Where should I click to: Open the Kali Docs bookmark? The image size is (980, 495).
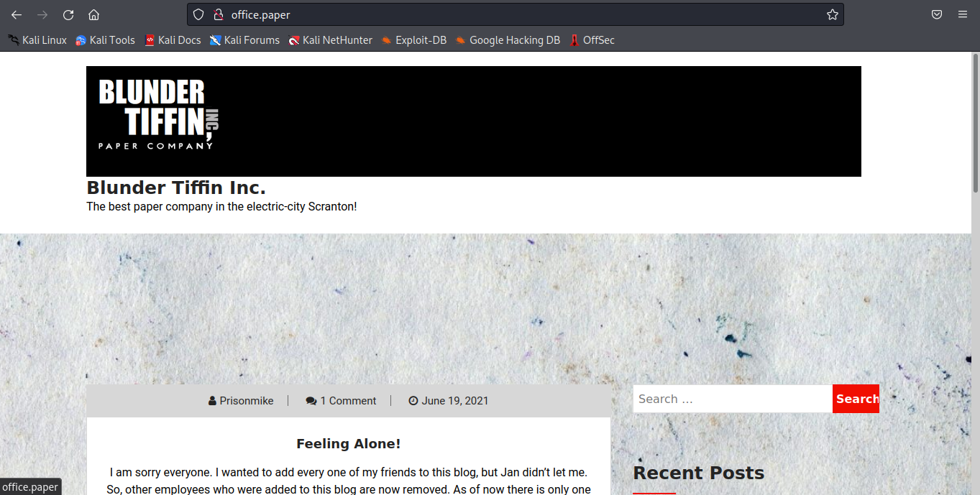pos(173,40)
